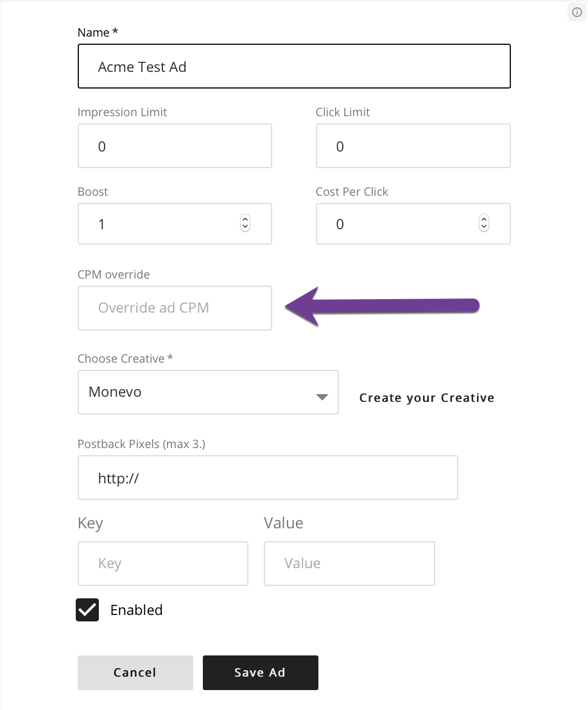588x710 pixels.
Task: Toggle the Enabled checkbox
Action: coord(87,609)
